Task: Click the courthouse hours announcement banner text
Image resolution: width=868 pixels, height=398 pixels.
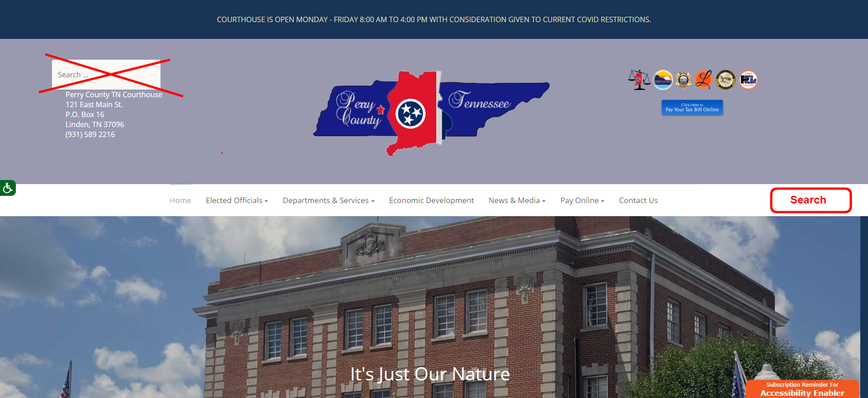Action: coord(434,19)
